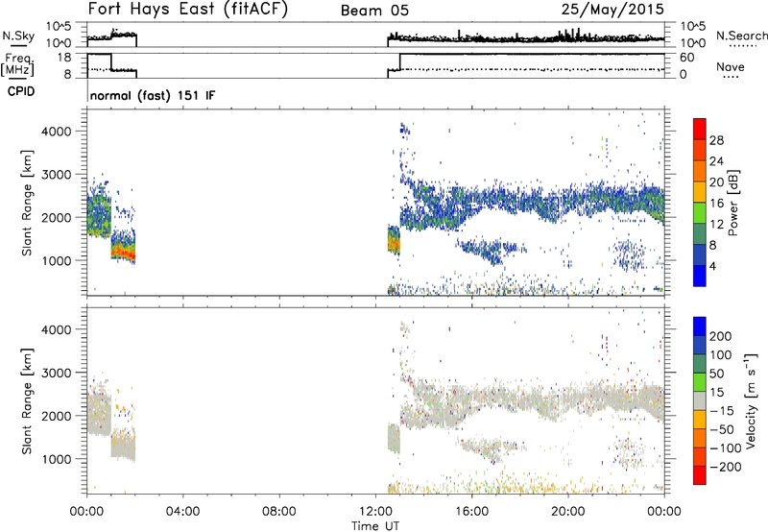The width and height of the screenshot is (768, 532).
Task: Click the 'Beam 05' label
Action: click(374, 11)
